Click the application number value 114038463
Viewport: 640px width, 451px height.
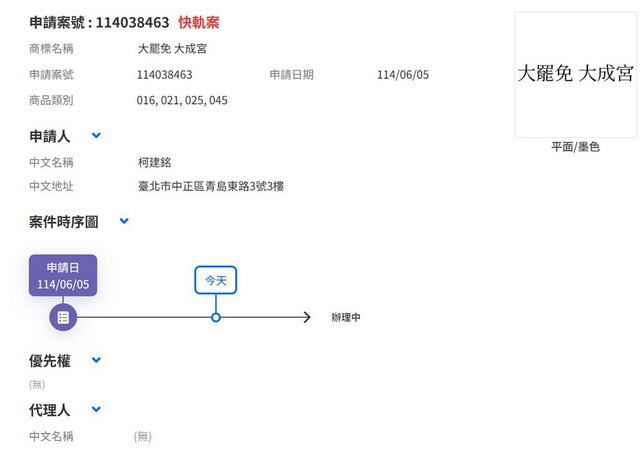(x=164, y=75)
